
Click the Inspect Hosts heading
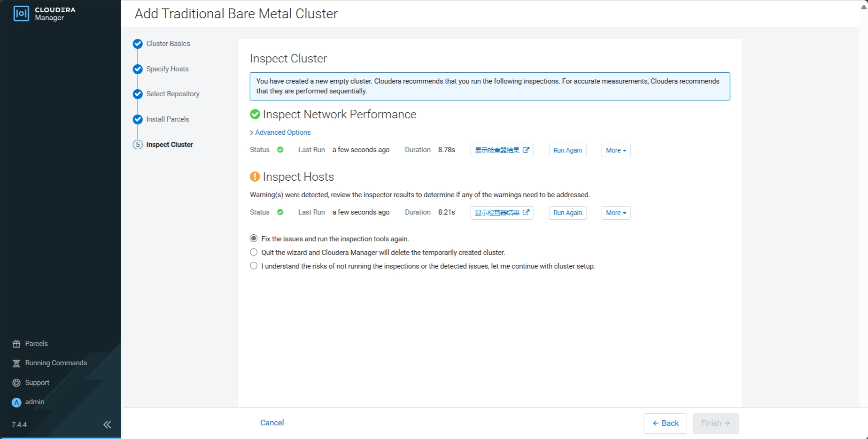(x=298, y=177)
